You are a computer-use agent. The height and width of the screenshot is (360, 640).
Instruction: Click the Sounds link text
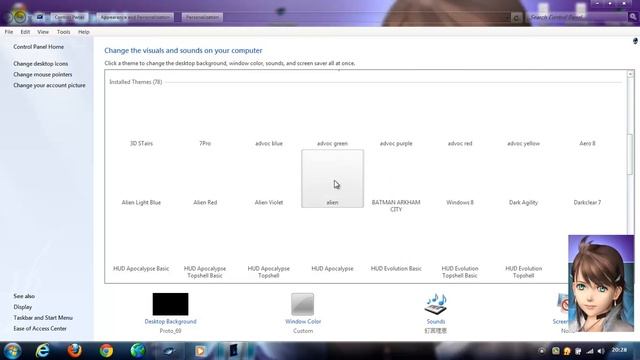(436, 322)
